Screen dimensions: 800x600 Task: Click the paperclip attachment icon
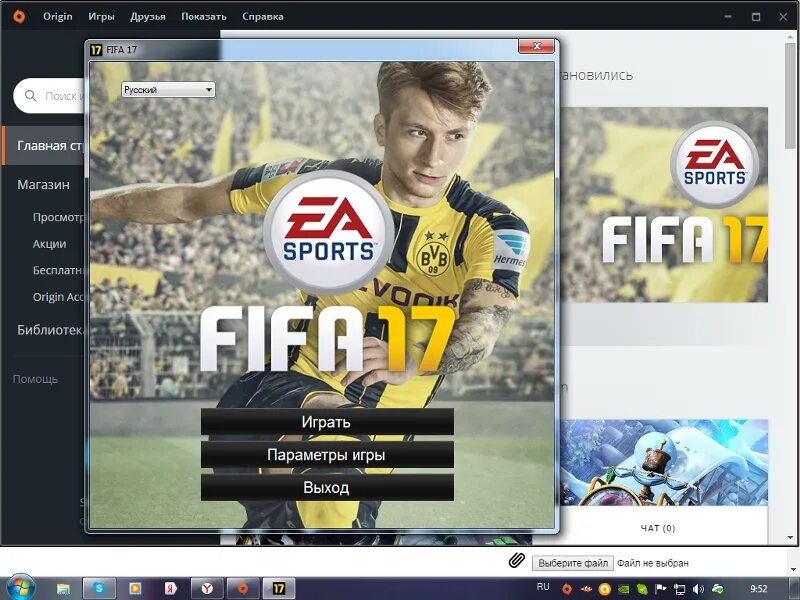[517, 561]
